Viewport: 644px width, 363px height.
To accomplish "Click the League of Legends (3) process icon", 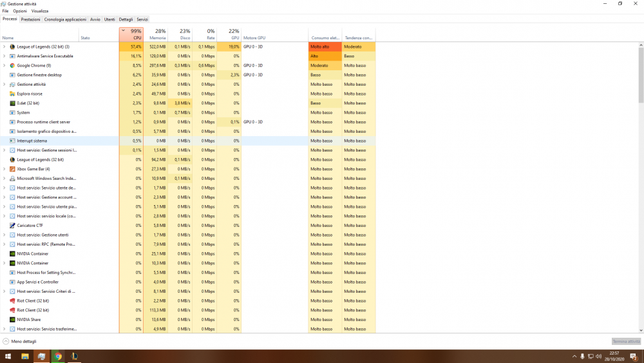I will coord(12,47).
